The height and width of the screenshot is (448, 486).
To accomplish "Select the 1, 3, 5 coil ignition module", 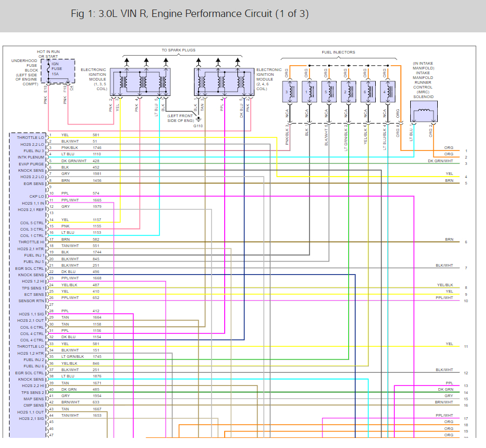I will coord(140,82).
